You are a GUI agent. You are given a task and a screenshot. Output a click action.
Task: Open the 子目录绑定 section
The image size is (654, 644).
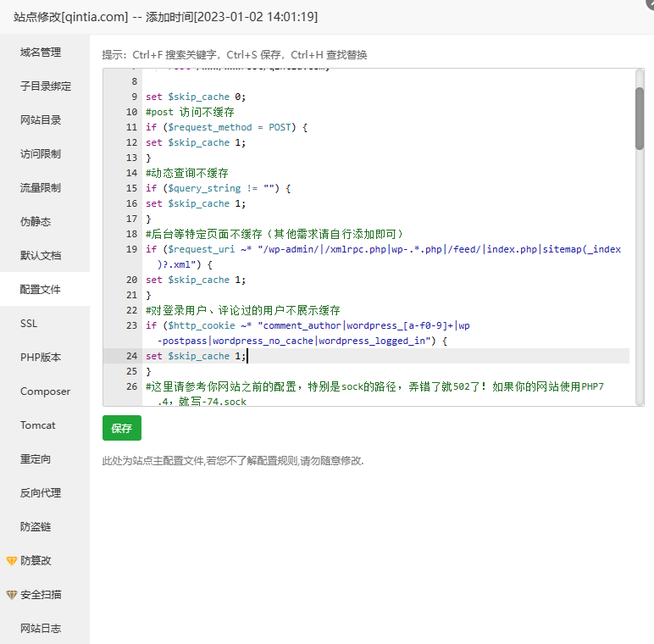pos(46,86)
